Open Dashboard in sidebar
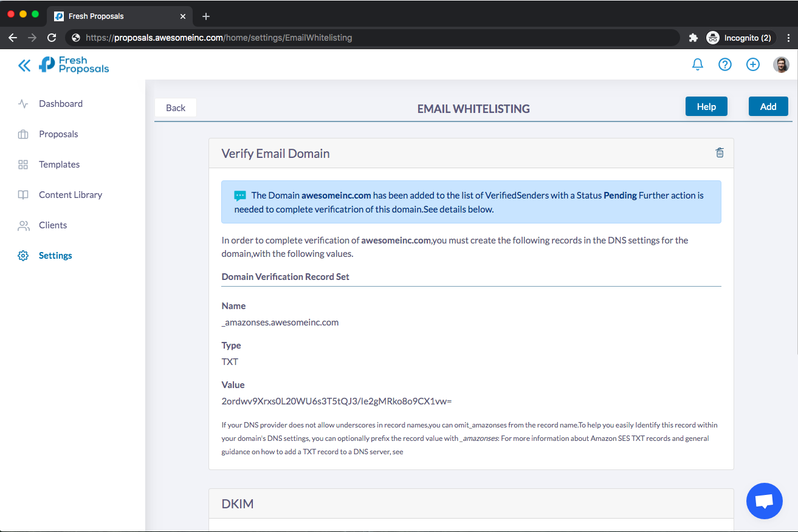Screen dimensions: 798x532 61,104
